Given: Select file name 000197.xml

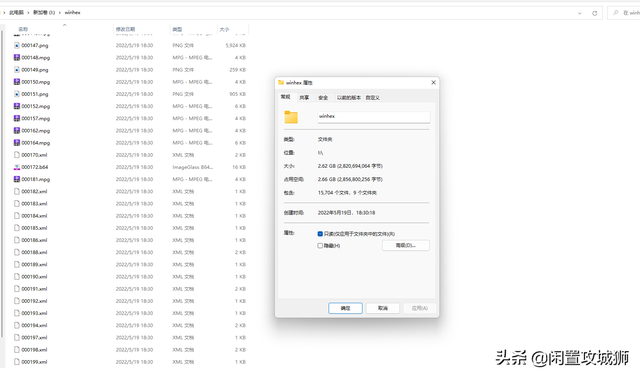Looking at the screenshot, I should click(34, 337).
